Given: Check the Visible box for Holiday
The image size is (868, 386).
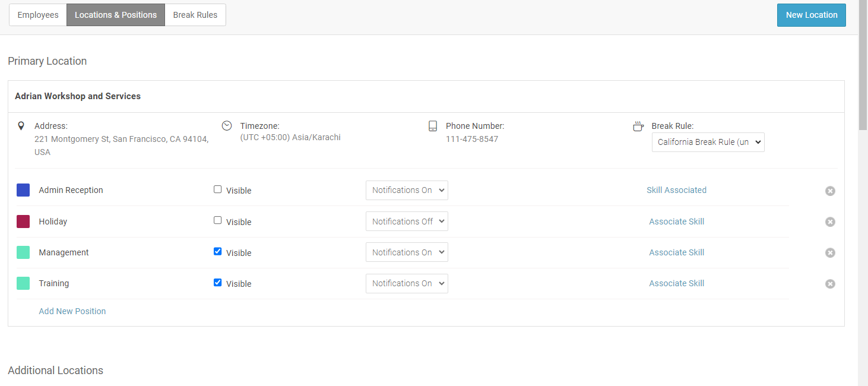Looking at the screenshot, I should click(x=217, y=220).
